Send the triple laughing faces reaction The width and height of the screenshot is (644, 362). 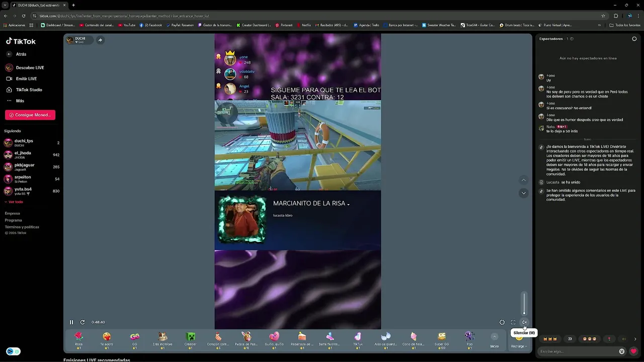[x=590, y=339]
